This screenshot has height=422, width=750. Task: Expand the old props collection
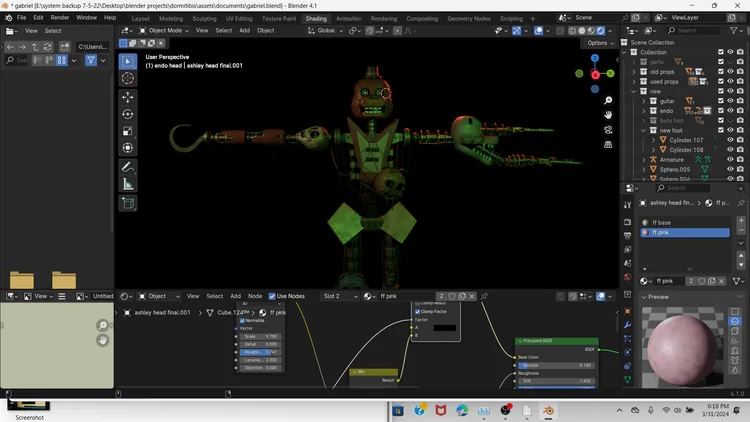pos(634,72)
